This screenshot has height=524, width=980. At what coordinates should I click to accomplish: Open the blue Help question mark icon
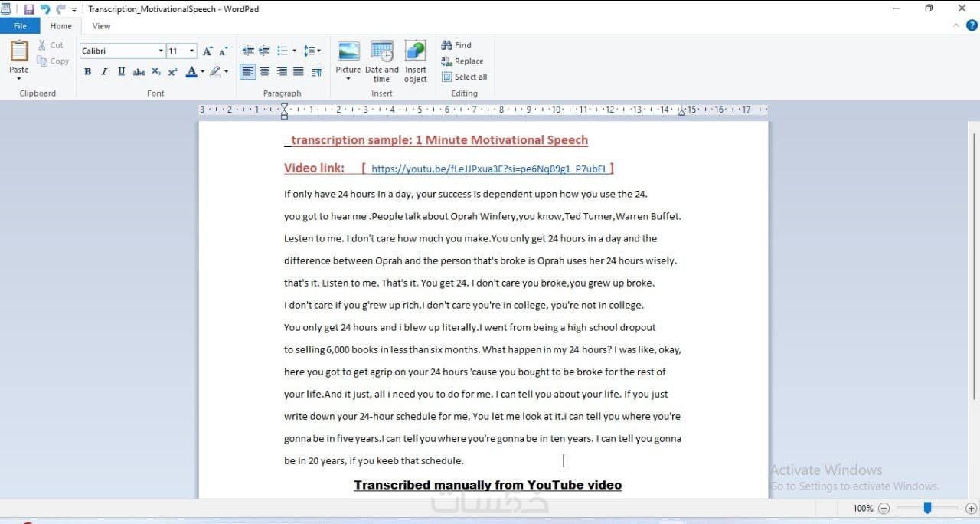tap(972, 25)
